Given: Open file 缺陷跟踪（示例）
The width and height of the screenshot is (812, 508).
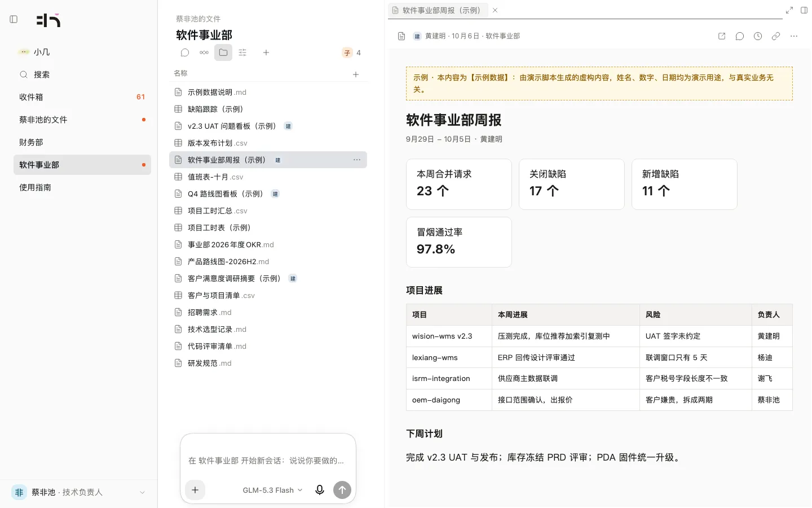Looking at the screenshot, I should (x=268, y=109).
